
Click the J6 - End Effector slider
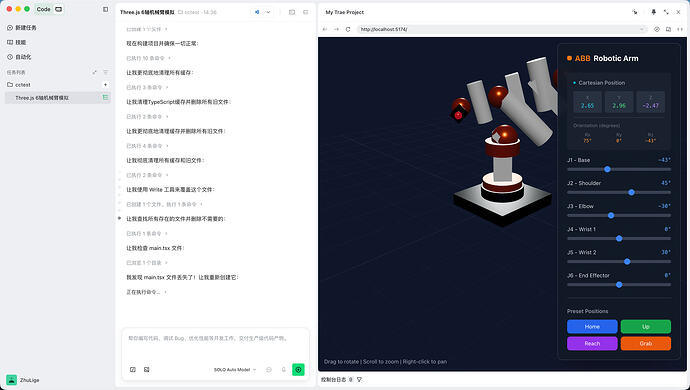(619, 285)
